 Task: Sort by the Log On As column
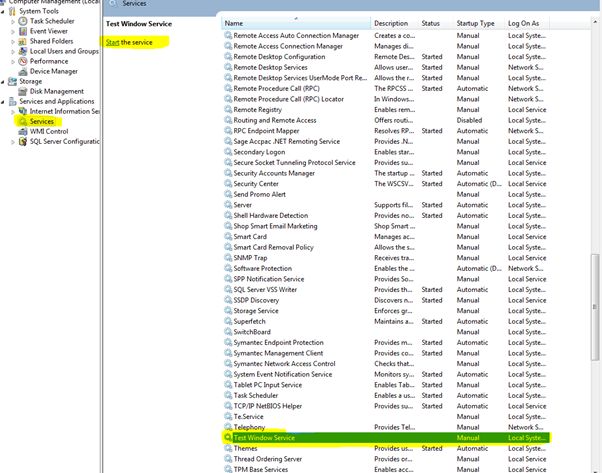pos(528,23)
